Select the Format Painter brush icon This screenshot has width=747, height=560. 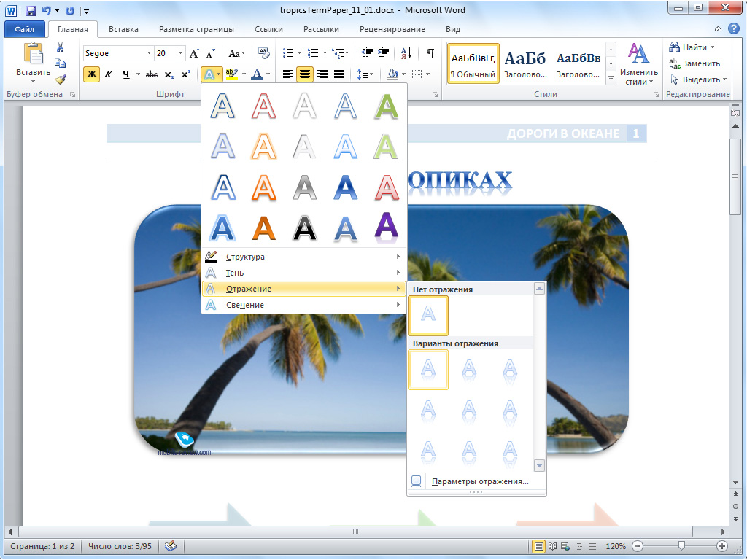[60, 79]
